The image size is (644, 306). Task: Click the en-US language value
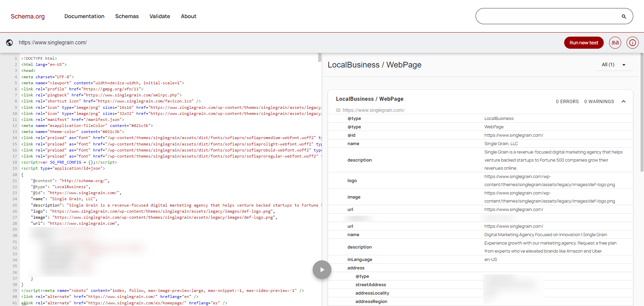click(491, 260)
